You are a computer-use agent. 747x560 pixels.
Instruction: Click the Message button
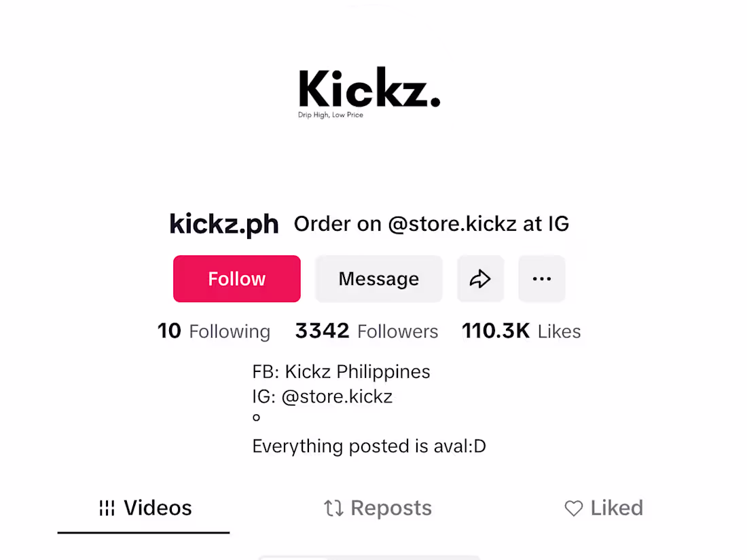pos(378,278)
